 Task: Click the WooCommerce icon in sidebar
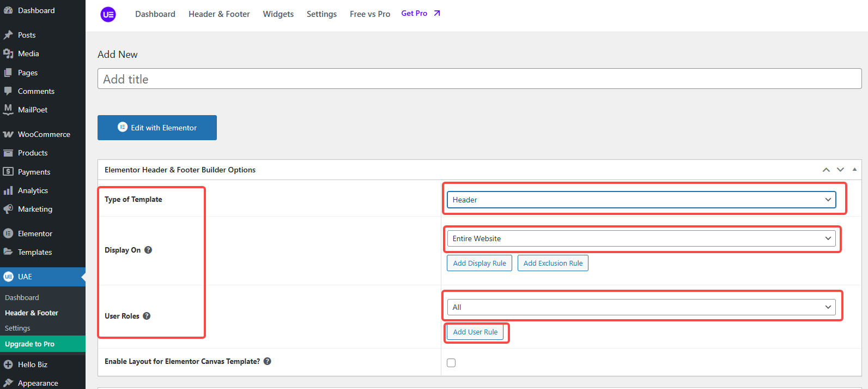8,134
